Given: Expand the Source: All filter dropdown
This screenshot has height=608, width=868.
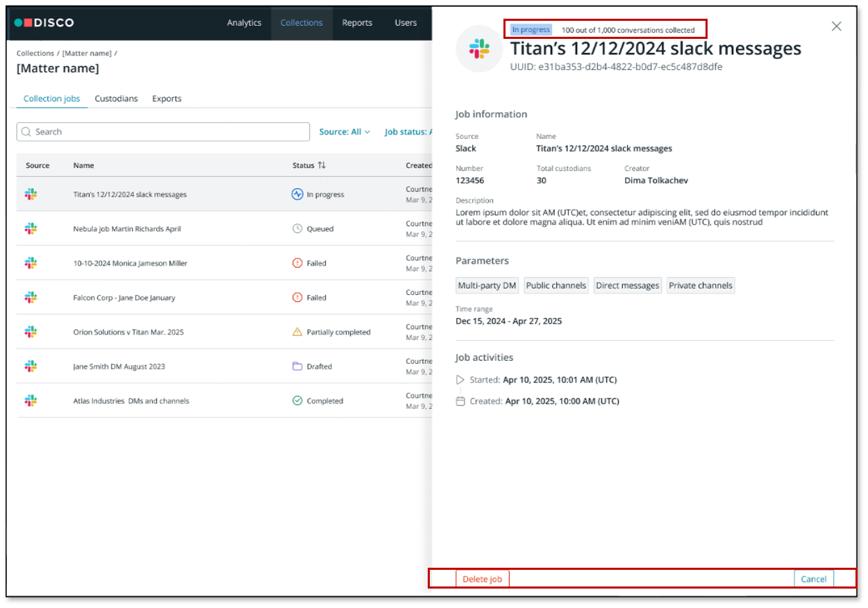Looking at the screenshot, I should [344, 132].
